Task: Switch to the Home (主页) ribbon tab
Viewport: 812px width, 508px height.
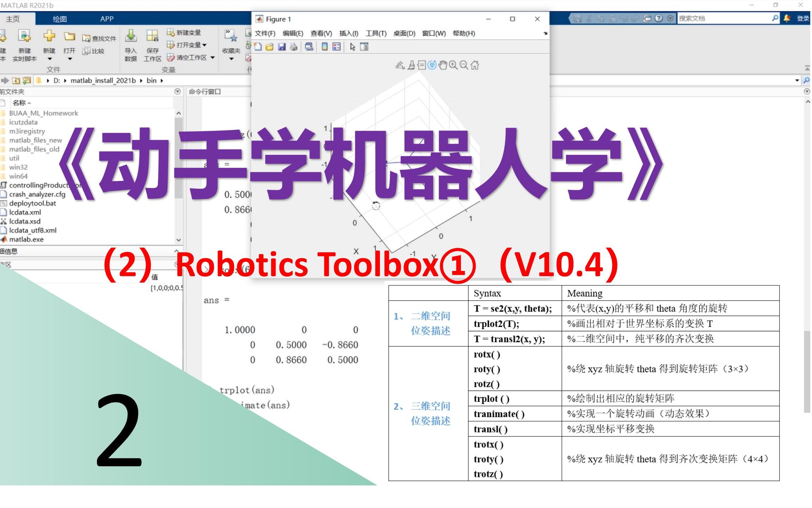Action: coord(13,19)
